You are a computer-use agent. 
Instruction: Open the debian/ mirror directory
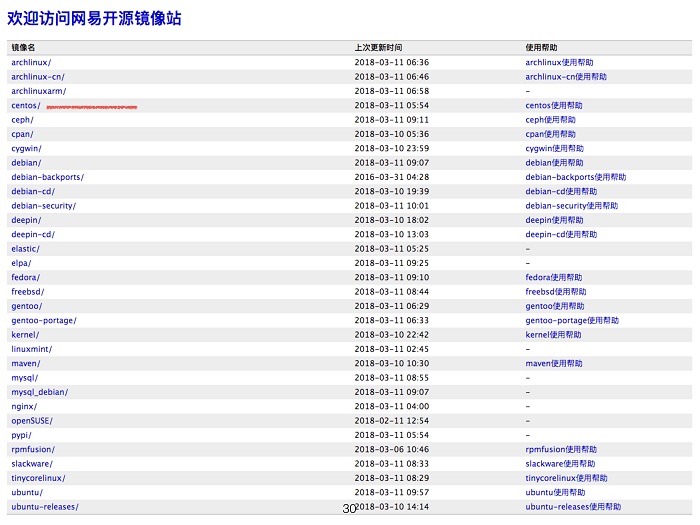(26, 162)
